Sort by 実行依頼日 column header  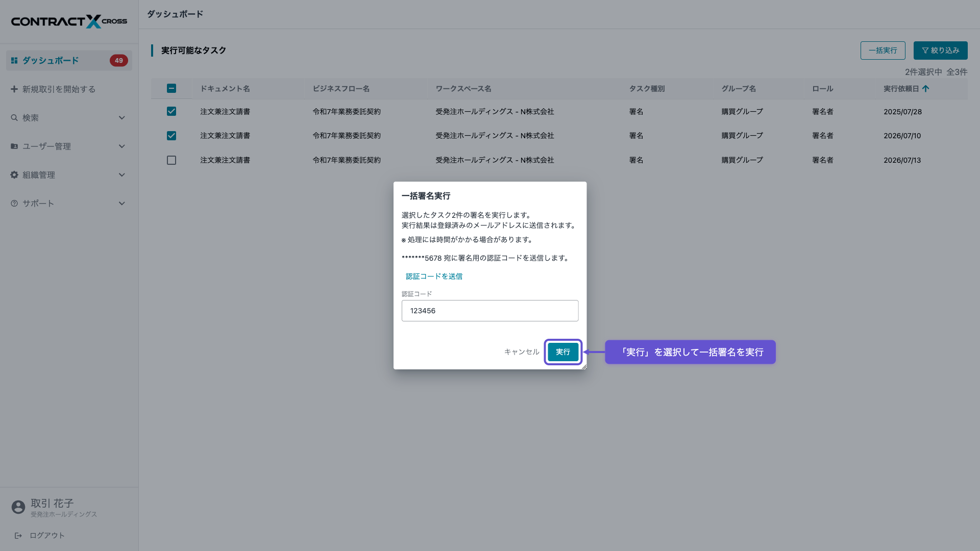tap(901, 88)
